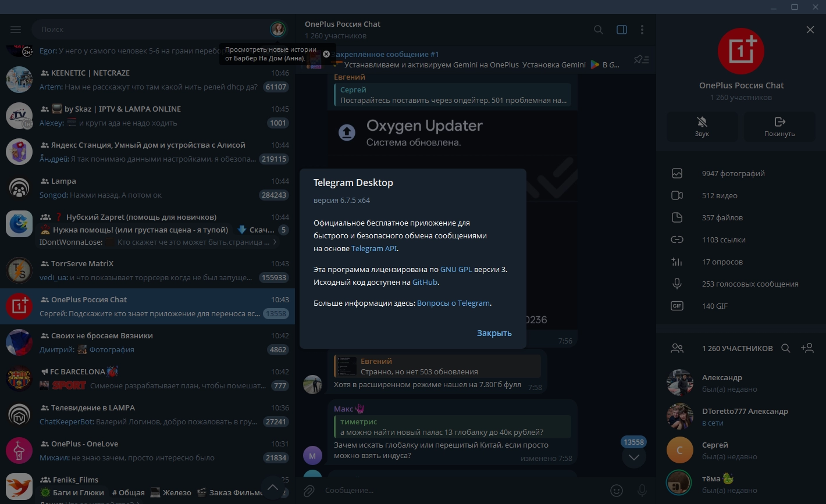
Task: Toggle Звук notifications for the group
Action: [x=702, y=126]
